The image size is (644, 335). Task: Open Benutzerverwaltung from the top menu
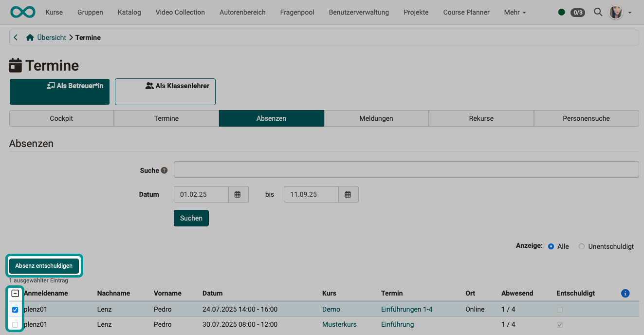point(359,12)
